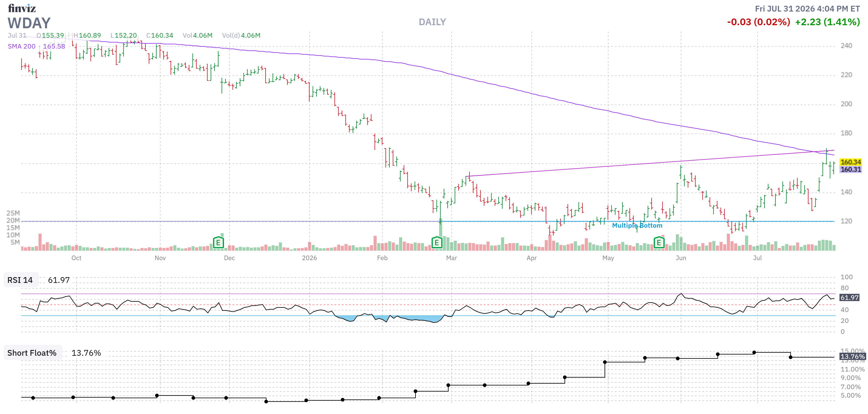Click the 220 price axis label
Image resolution: width=868 pixels, height=414 pixels.
pyautogui.click(x=846, y=75)
